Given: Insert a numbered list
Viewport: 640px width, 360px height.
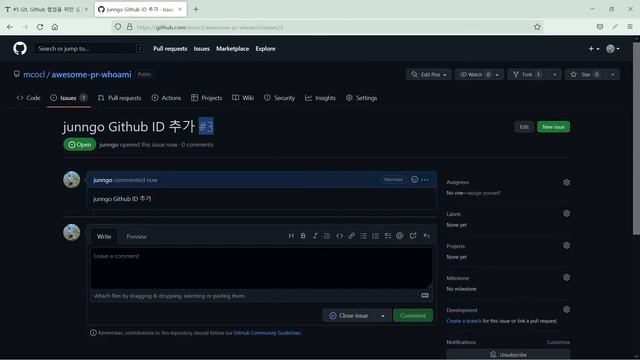Looking at the screenshot, I should [376, 236].
